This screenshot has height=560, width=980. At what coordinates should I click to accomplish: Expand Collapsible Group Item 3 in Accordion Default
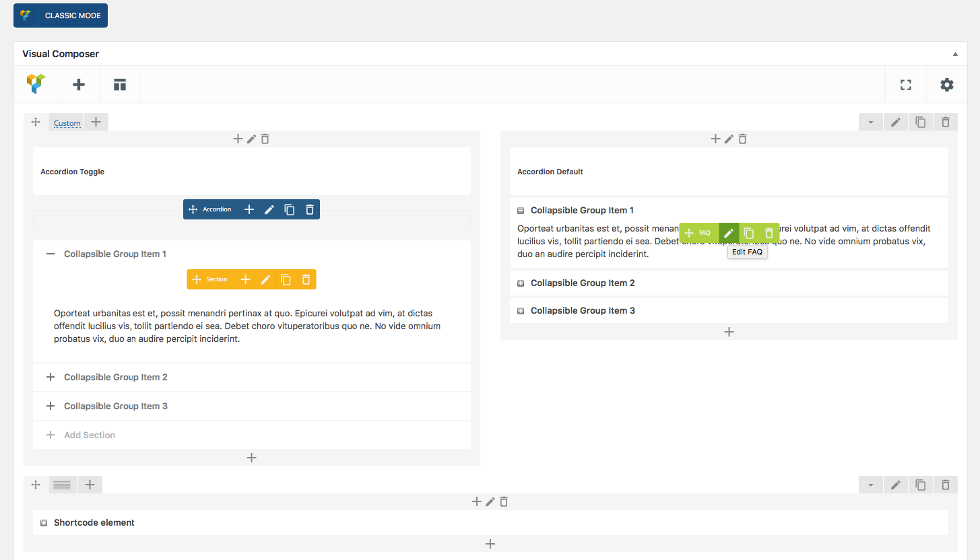pyautogui.click(x=521, y=311)
